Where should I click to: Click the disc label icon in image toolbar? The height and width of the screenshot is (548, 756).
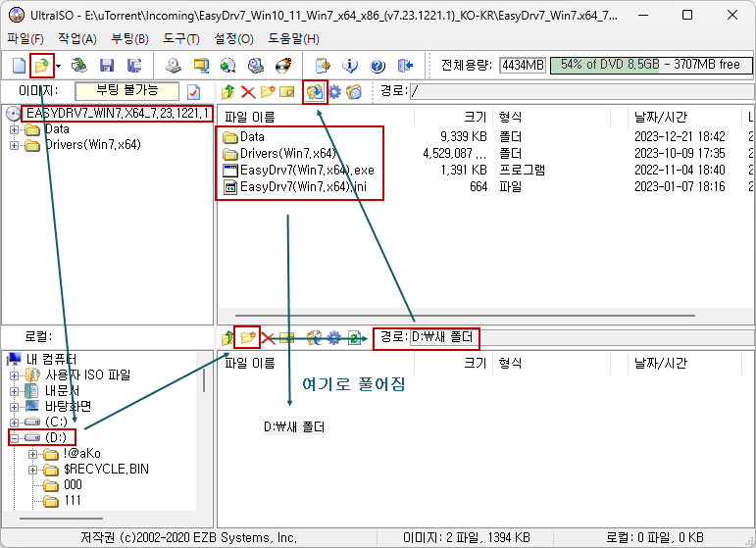coord(354,91)
